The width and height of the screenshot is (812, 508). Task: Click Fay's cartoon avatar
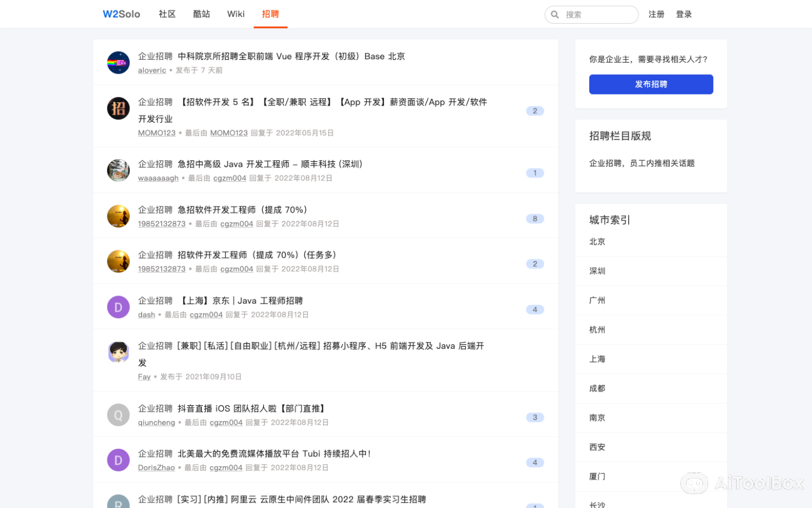118,352
